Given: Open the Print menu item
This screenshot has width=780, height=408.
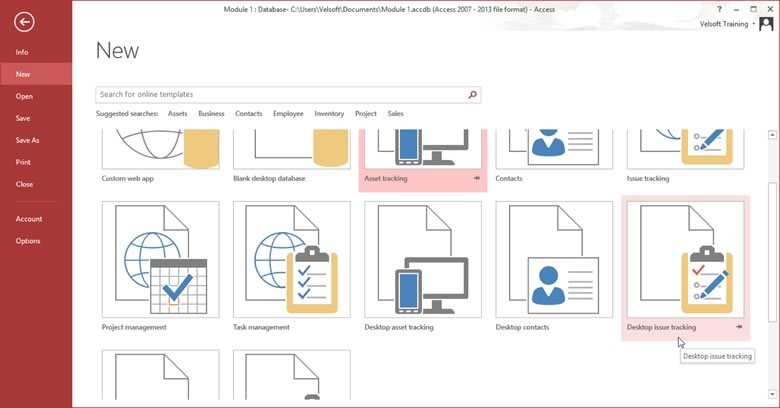Looking at the screenshot, I should click(23, 163).
